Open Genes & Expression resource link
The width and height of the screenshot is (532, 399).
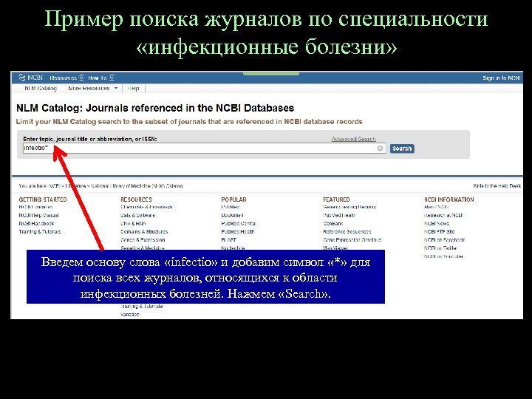tap(143, 240)
